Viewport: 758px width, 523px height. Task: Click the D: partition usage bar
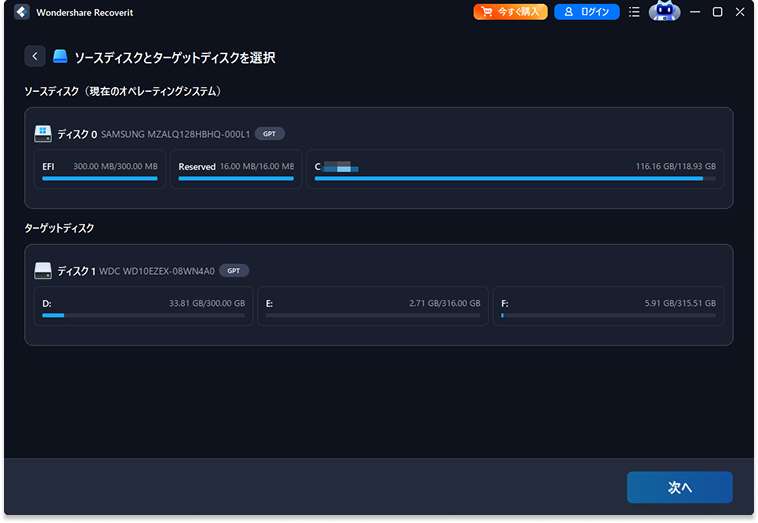click(x=144, y=316)
